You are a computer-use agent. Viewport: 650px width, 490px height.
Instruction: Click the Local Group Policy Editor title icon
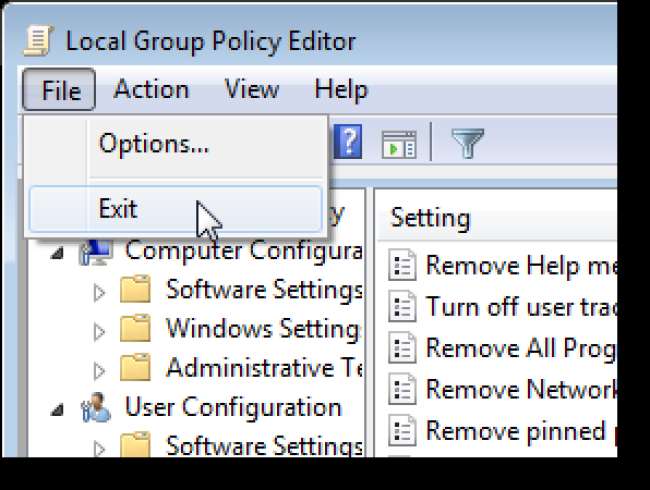point(40,41)
